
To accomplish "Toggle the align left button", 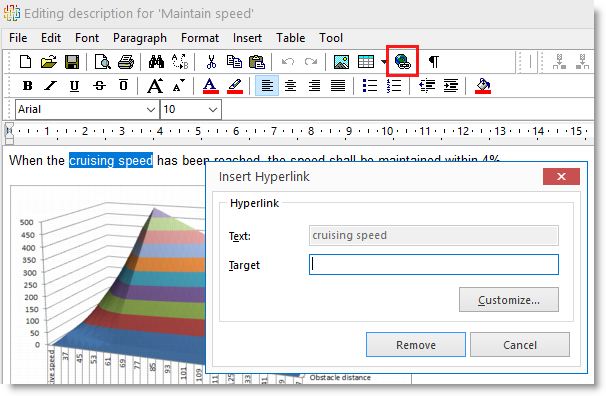I will coord(267,85).
